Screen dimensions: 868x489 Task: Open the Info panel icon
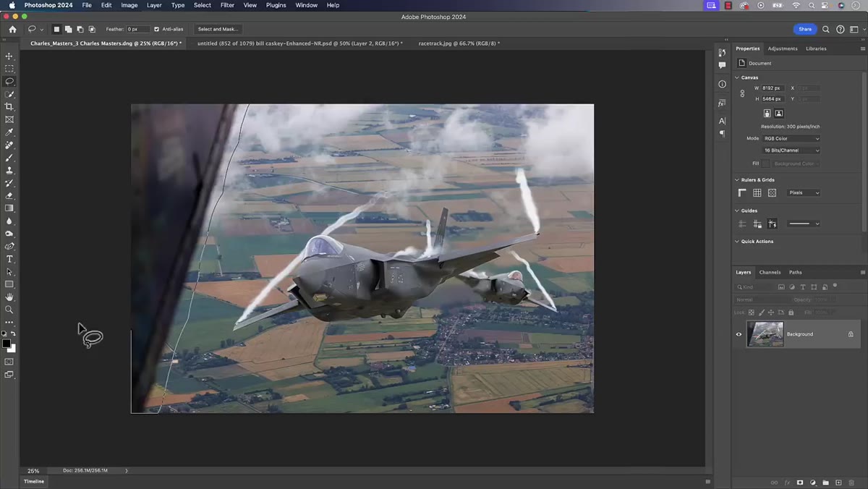(x=722, y=84)
